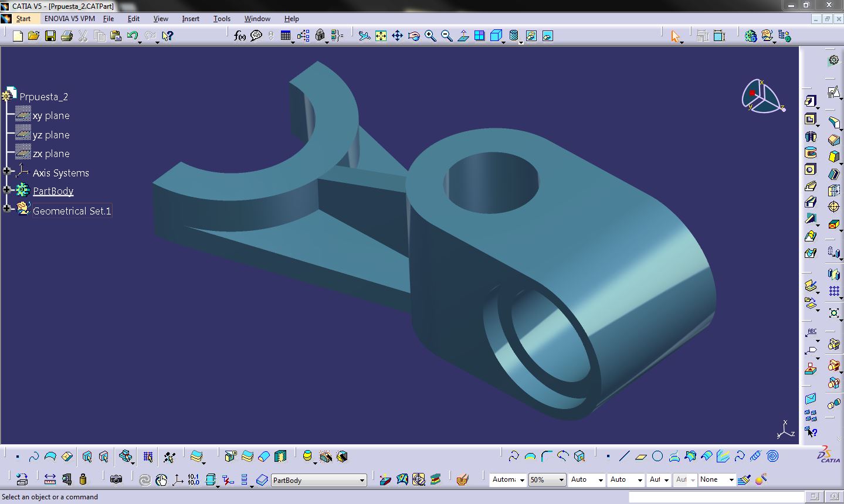Open the Formula f(x) tool
Viewport: 844px width, 504px height.
[x=239, y=36]
